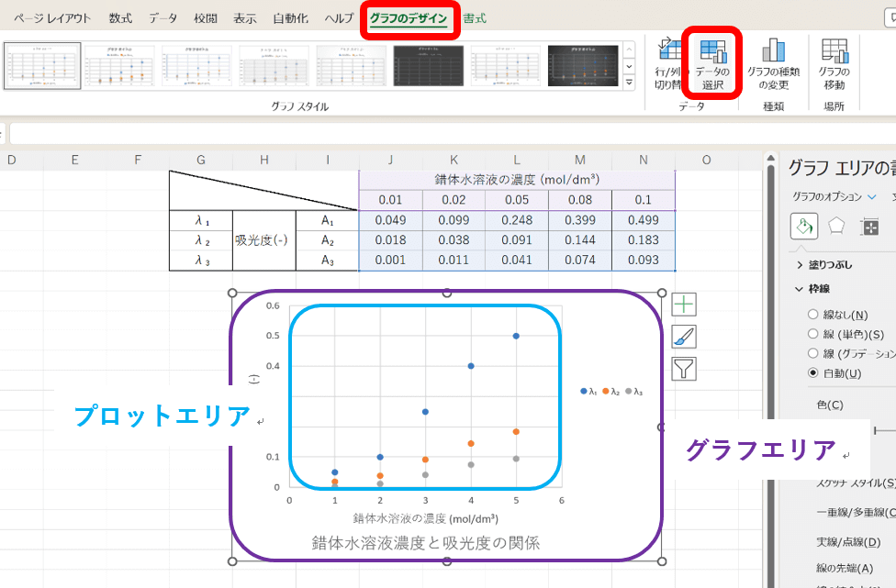The width and height of the screenshot is (896, 588).
Task: Select column J header
Action: coord(390,160)
